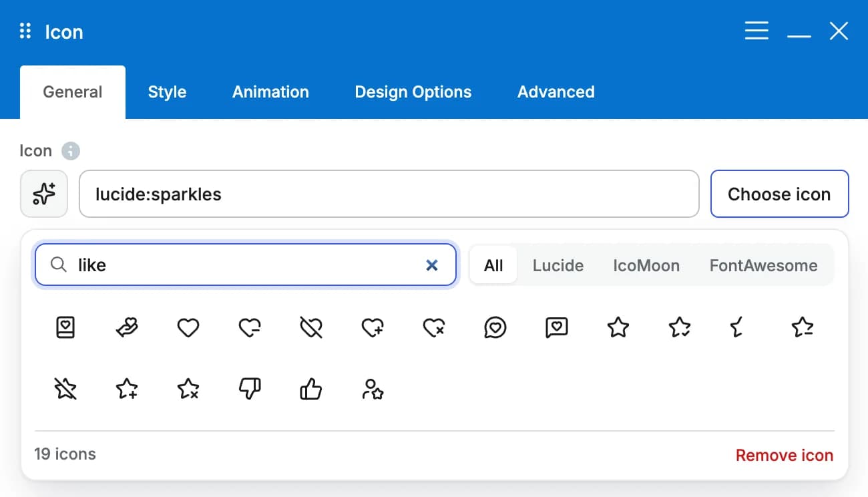Select the star minus icon
The height and width of the screenshot is (497, 868).
click(803, 327)
